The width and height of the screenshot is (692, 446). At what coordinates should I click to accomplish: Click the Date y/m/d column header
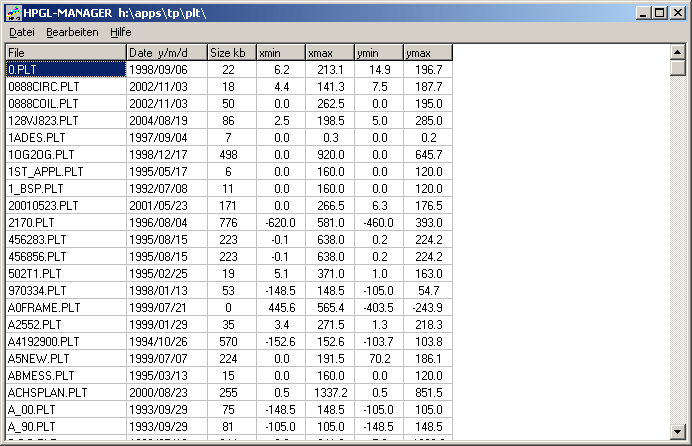pyautogui.click(x=165, y=52)
